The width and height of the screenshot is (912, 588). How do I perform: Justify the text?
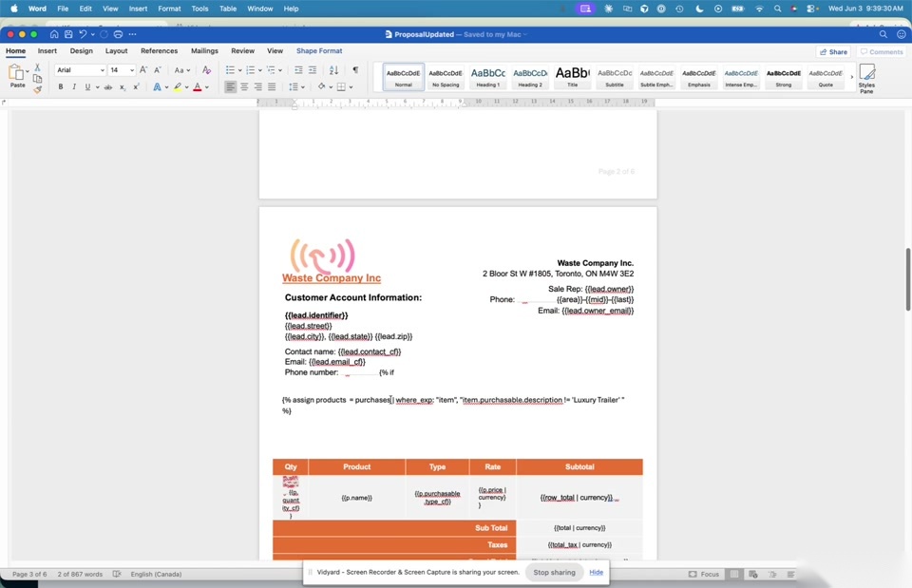pos(272,87)
